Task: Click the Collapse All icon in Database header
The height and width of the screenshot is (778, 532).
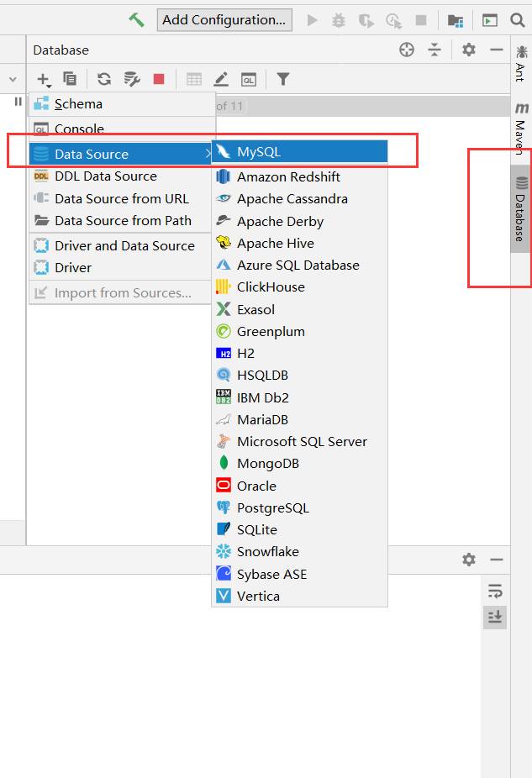Action: [435, 50]
